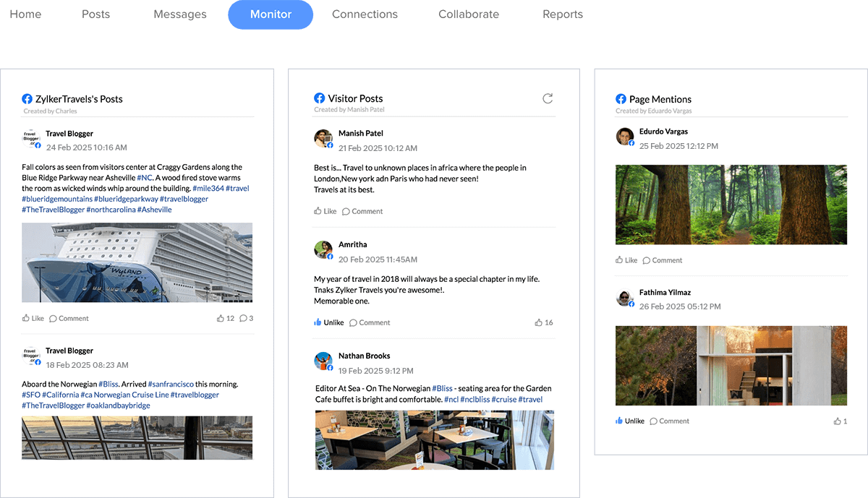Click Fathima Yilmaz's profile avatar

[625, 298]
